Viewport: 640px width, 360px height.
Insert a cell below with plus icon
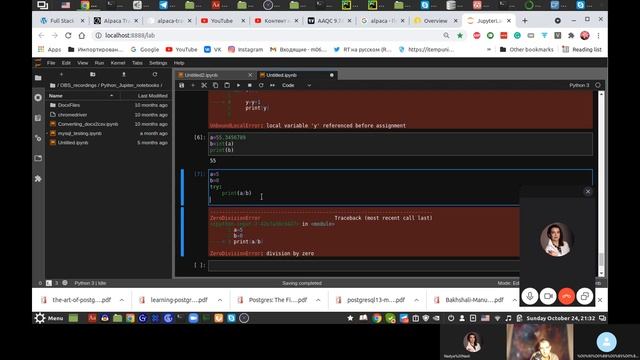[x=193, y=85]
